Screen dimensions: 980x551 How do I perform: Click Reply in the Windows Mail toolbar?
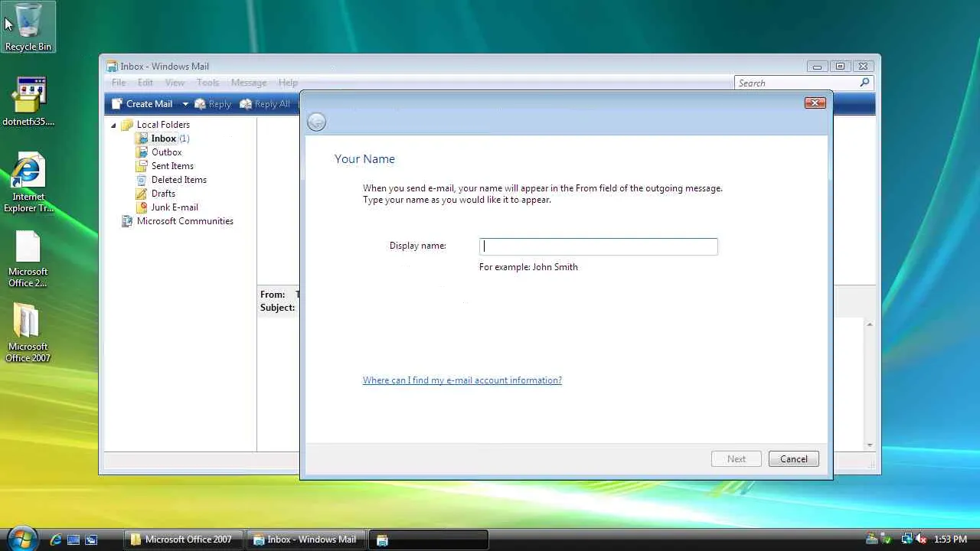pos(213,104)
